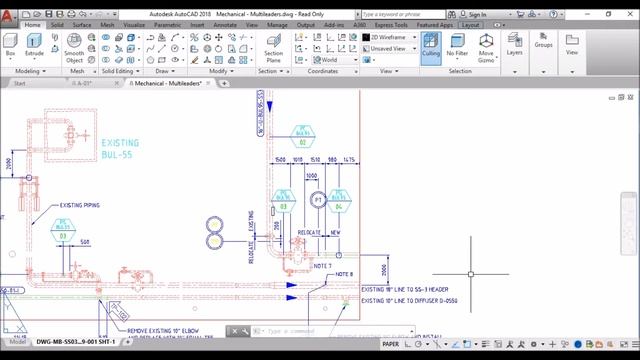640x360 pixels.
Task: Close the Mechanical - Multileaders tab
Action: click(x=208, y=83)
